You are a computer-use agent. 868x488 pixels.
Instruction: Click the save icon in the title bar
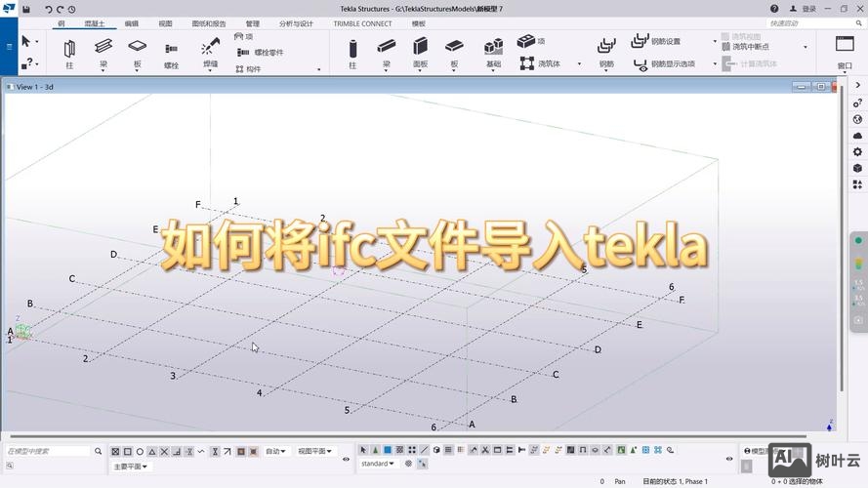tap(26, 9)
